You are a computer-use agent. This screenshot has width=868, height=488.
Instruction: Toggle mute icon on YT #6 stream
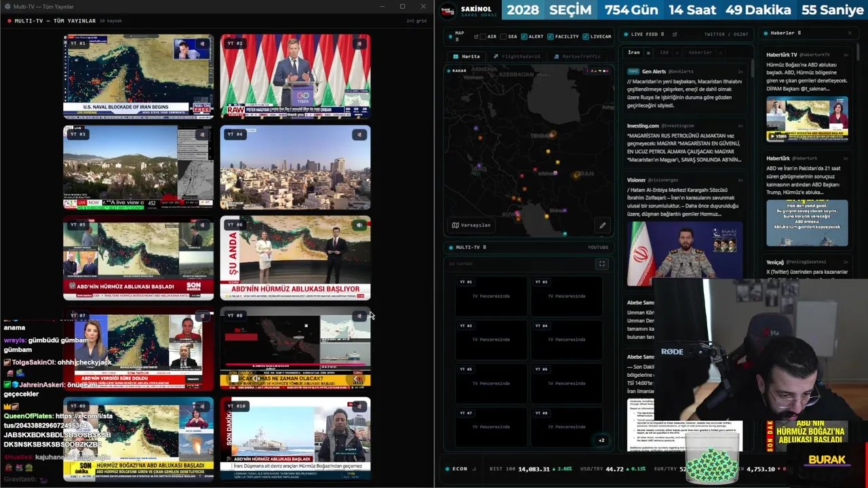[x=359, y=225]
